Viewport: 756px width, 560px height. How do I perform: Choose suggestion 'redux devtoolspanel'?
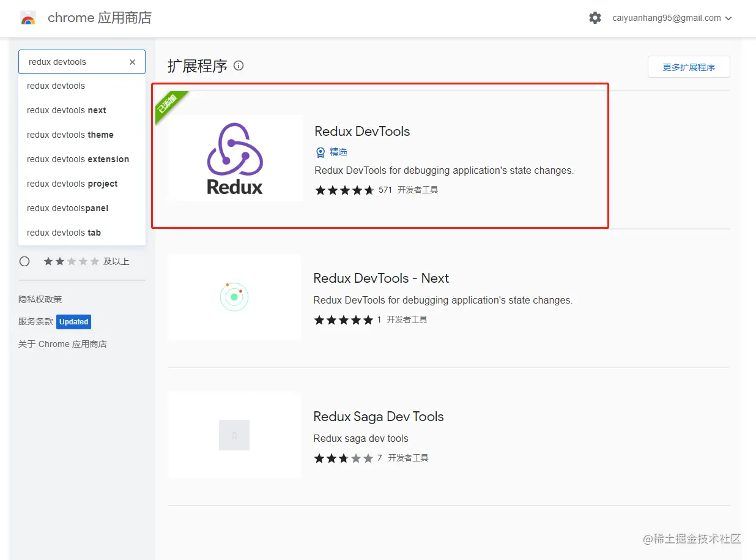(82, 208)
